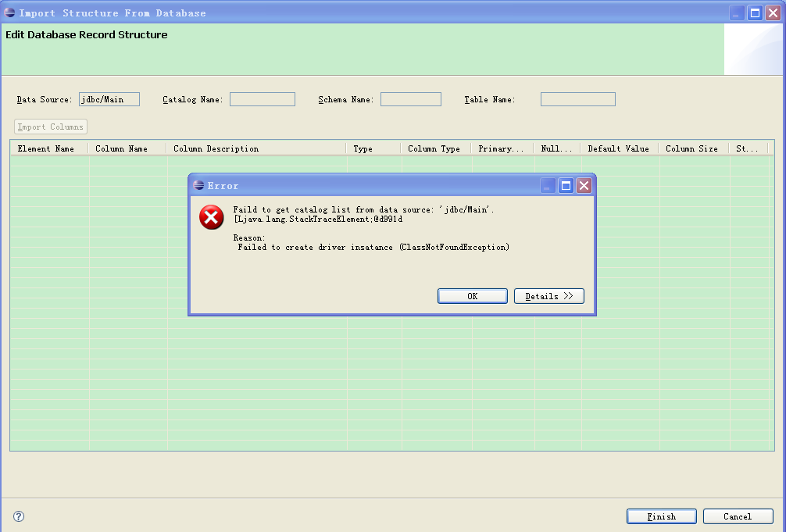Click the Import Columns button
Screen dimensions: 786x532
coord(51,127)
